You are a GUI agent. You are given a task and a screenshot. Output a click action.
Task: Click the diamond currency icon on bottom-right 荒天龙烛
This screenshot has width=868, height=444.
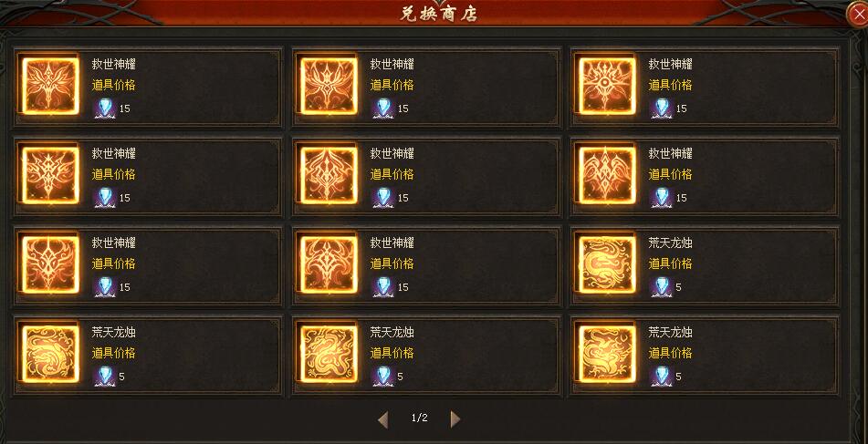click(x=661, y=377)
